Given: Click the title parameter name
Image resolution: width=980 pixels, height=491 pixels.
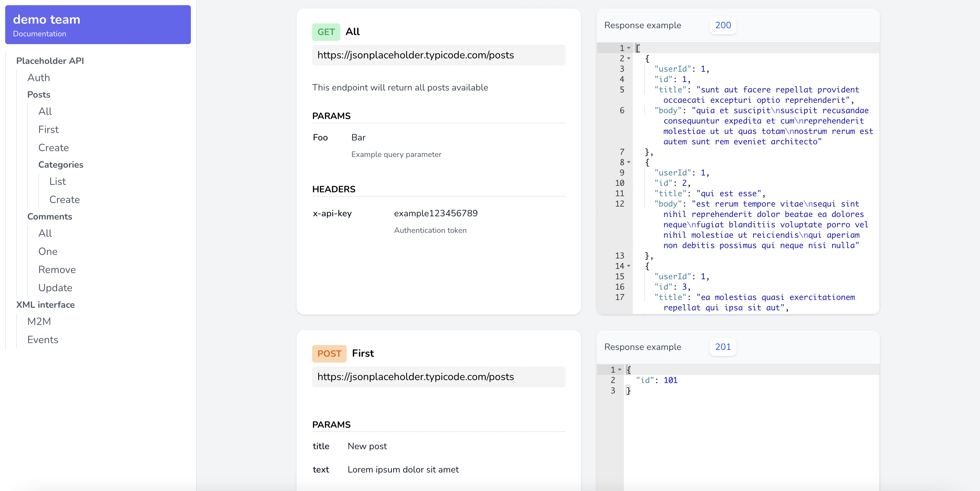Looking at the screenshot, I should pyautogui.click(x=321, y=446).
